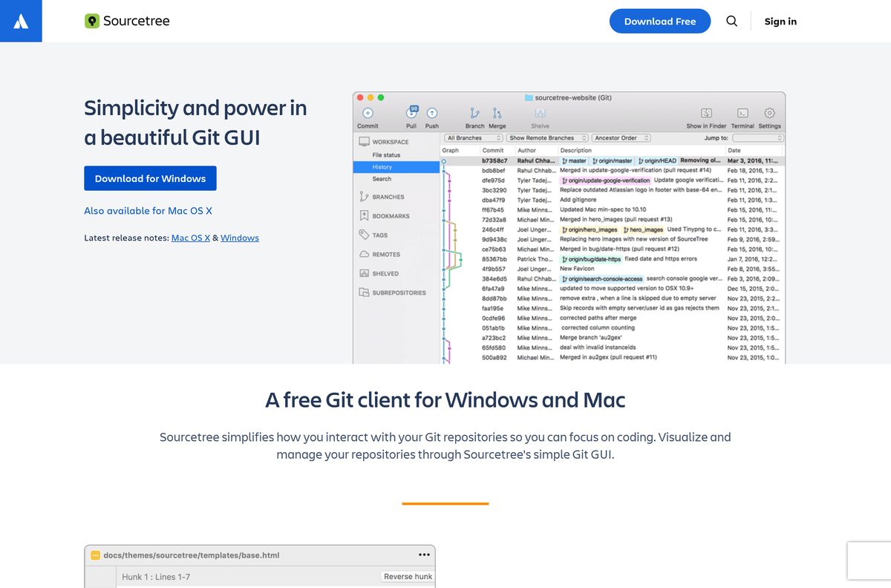The height and width of the screenshot is (588, 891).
Task: Click the origin/update-google-verification branch label
Action: 605,180
